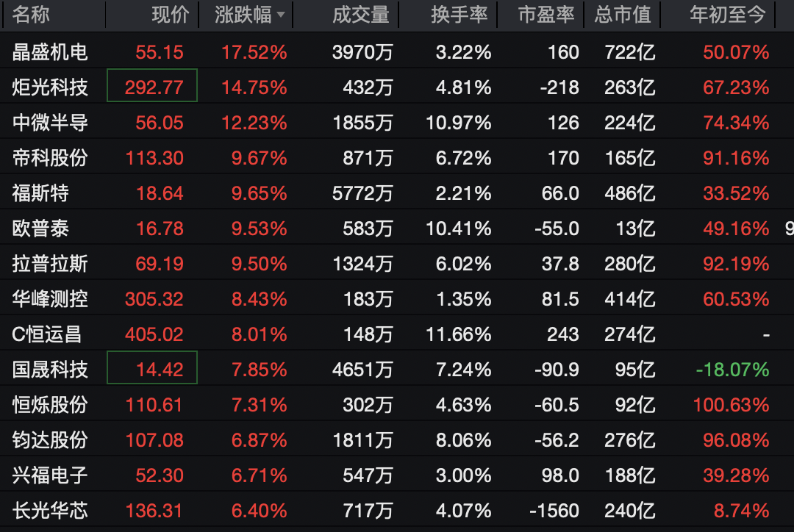Click the C恒运昌 stock name
The height and width of the screenshot is (532, 794).
pyautogui.click(x=47, y=334)
